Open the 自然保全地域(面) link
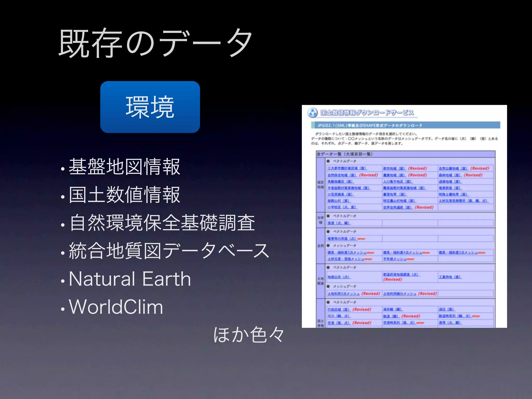 (342, 175)
